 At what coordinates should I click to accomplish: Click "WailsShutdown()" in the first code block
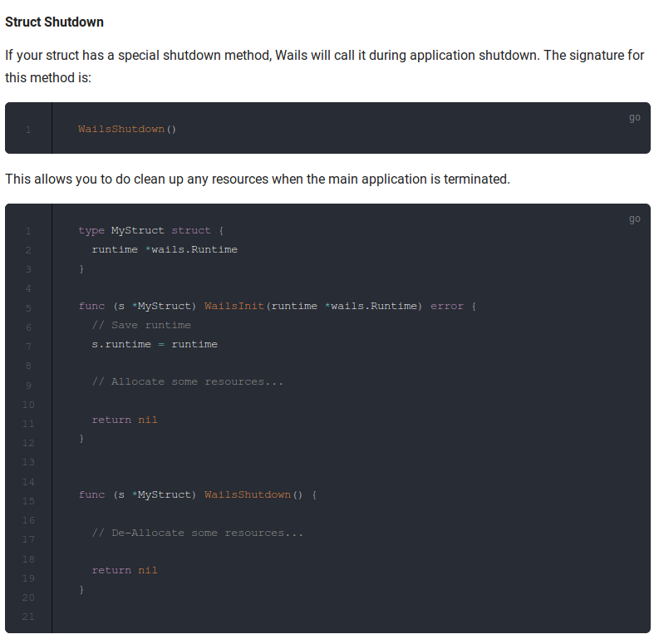127,129
